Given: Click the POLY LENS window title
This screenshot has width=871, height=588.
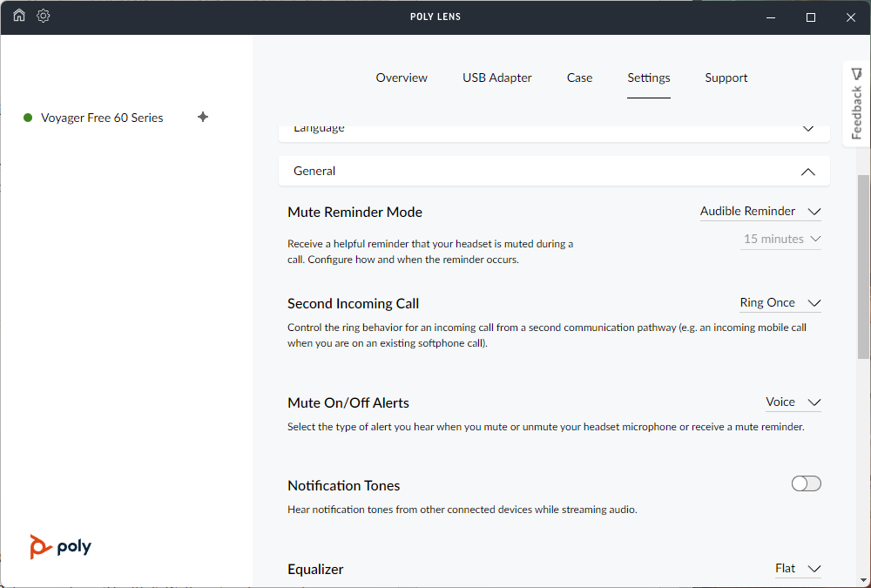Looking at the screenshot, I should click(435, 17).
